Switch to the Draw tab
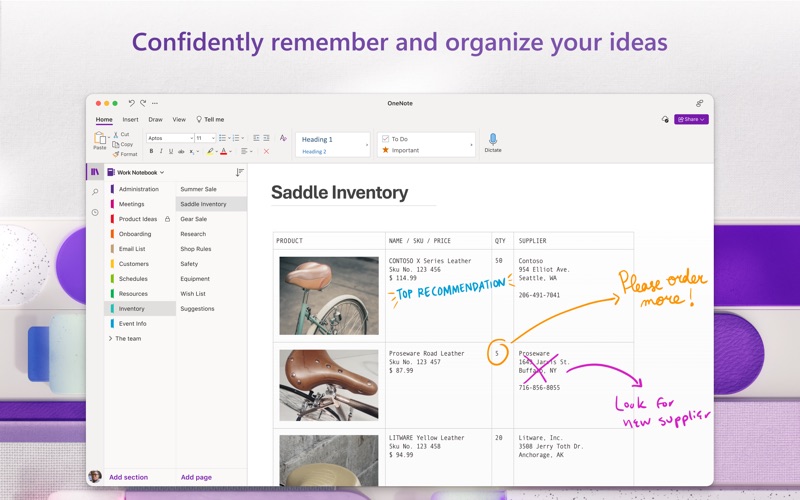 (x=156, y=119)
